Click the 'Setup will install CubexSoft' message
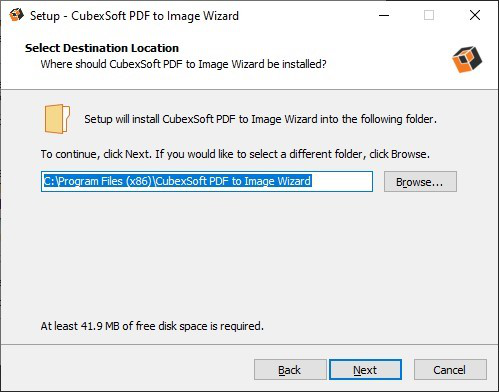The image size is (499, 392). [260, 119]
